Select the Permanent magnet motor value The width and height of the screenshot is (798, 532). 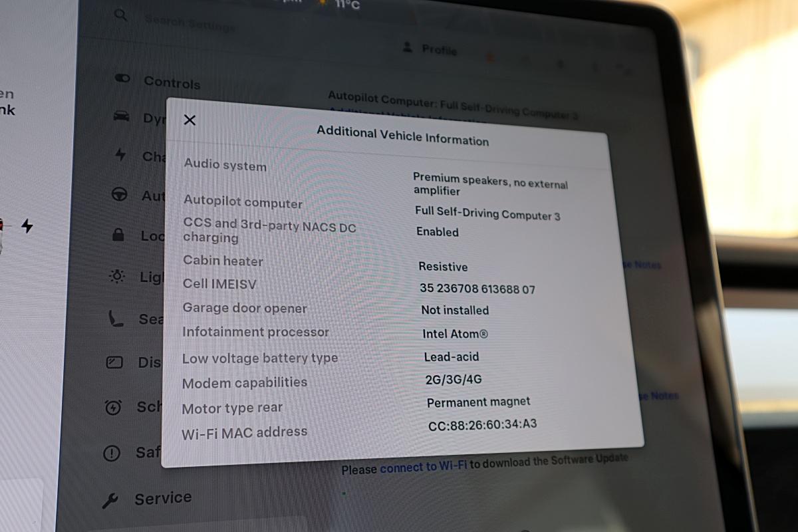coord(479,402)
